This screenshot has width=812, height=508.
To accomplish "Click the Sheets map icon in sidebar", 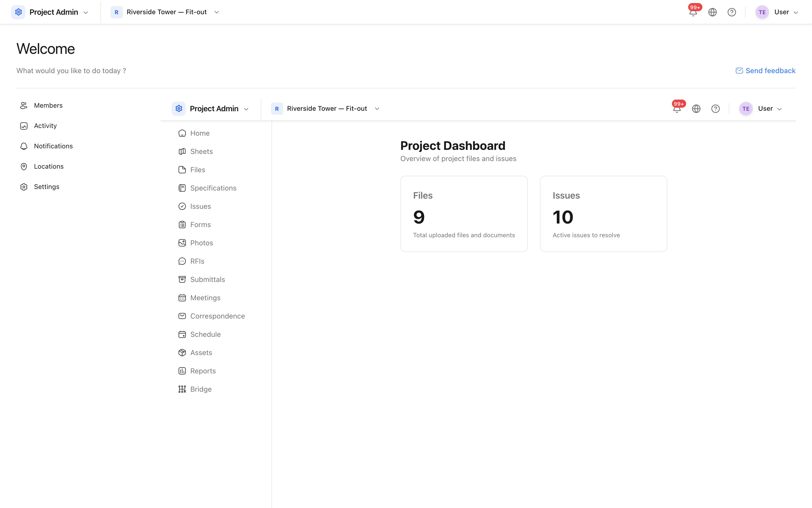I will 182,152.
